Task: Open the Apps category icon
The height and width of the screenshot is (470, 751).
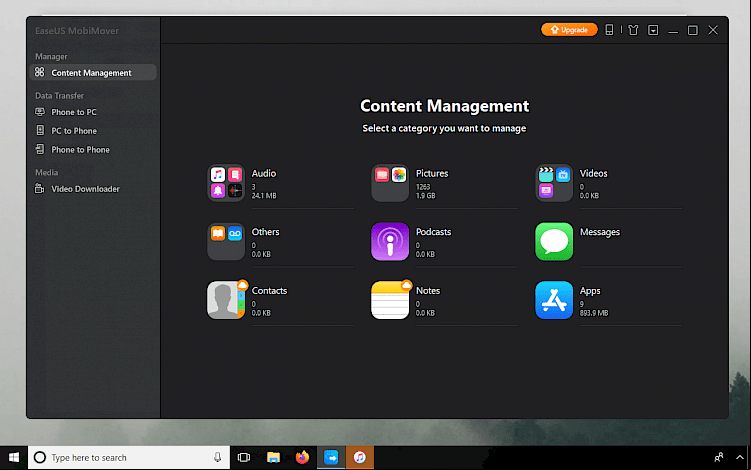Action: point(554,300)
